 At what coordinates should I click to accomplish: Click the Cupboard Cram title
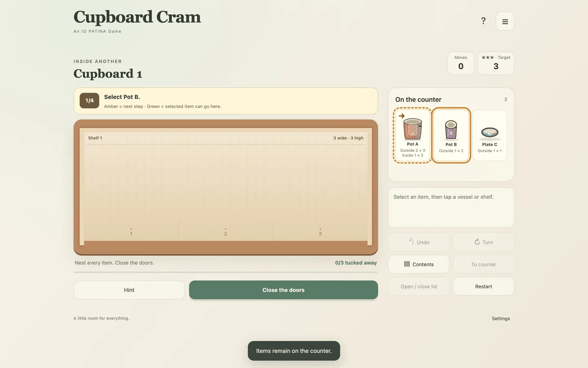click(137, 17)
